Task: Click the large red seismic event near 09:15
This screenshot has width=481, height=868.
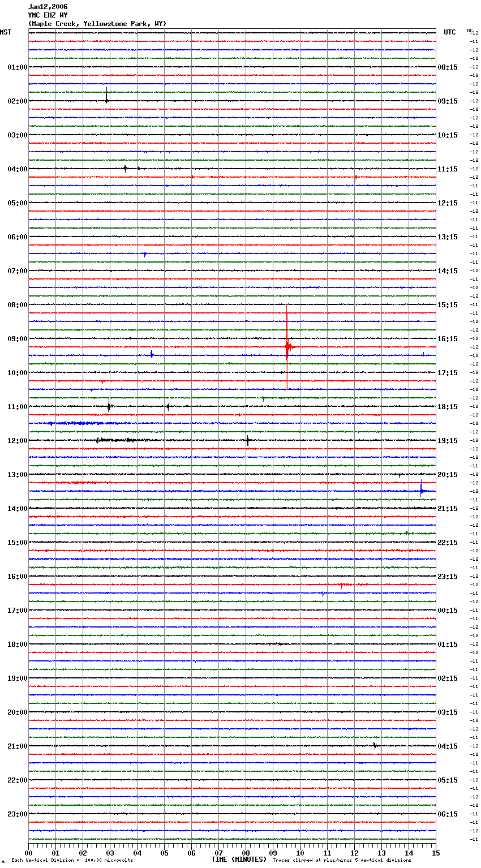Action: (x=287, y=346)
